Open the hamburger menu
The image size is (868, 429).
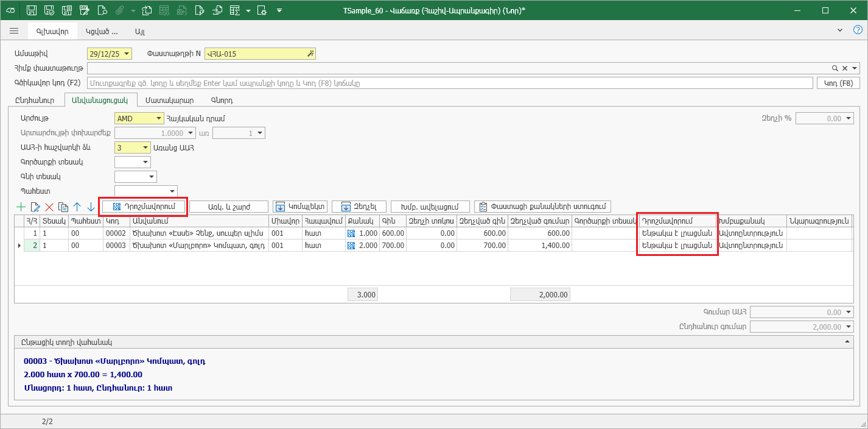[14, 30]
